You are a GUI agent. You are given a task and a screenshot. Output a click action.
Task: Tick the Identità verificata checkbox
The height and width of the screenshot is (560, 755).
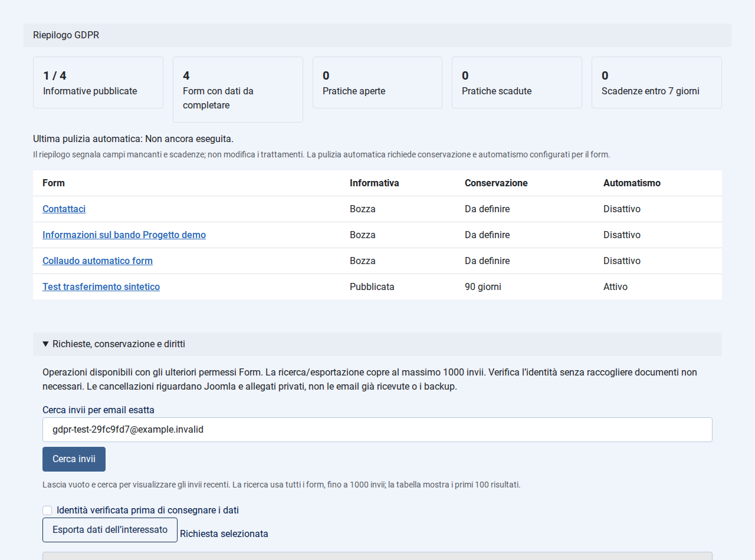point(47,510)
